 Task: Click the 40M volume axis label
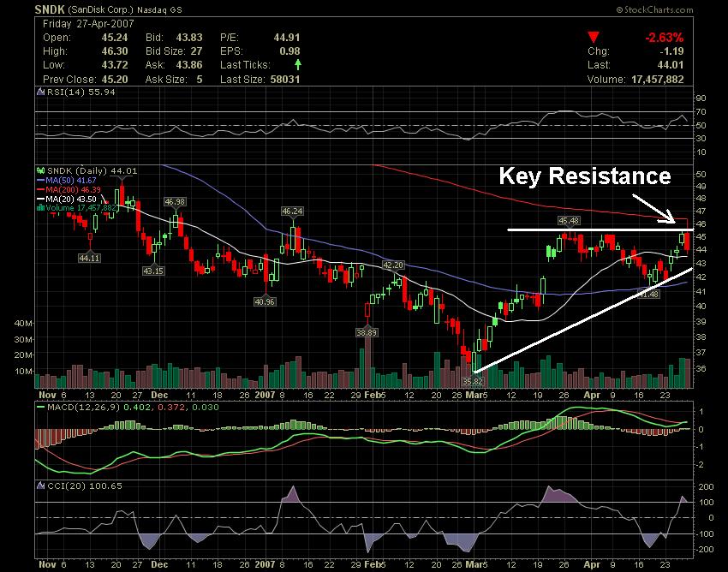[x=24, y=323]
